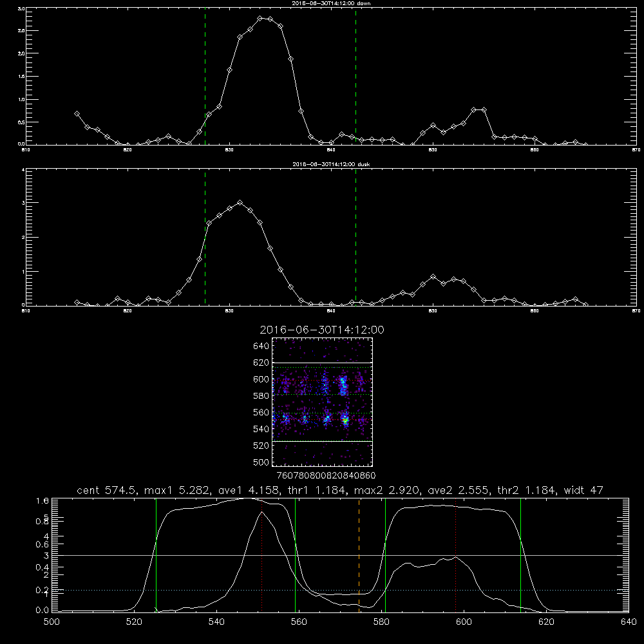
Task: Click the x-axis label 560 in bottom plot
Action: 299,622
